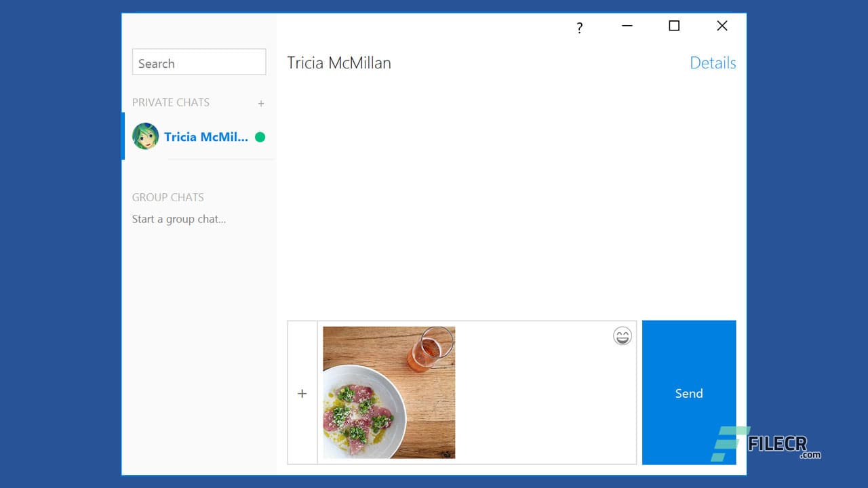The width and height of the screenshot is (868, 488).
Task: Click the plus icon to add an attachment
Action: 302,393
